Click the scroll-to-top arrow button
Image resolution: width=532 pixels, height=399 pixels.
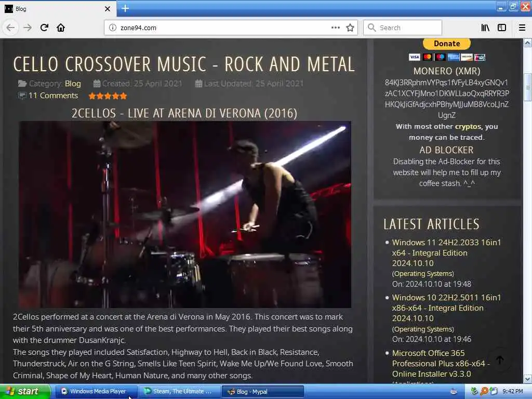pyautogui.click(x=500, y=360)
